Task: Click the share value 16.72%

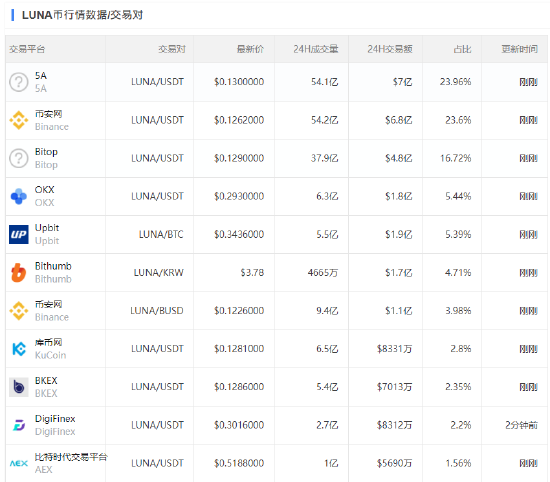Action: tap(456, 158)
